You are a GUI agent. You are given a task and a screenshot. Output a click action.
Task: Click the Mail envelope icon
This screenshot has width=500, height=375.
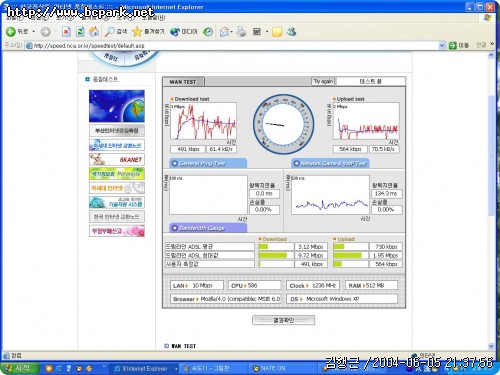coord(224,32)
